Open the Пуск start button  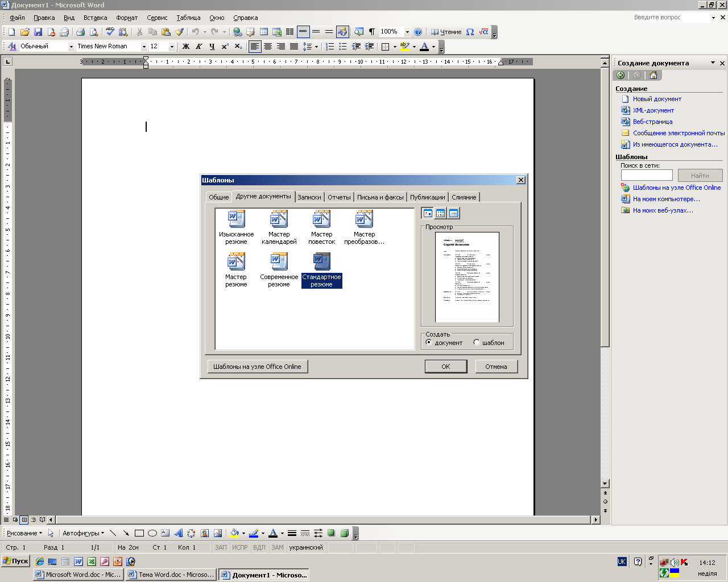click(x=15, y=561)
